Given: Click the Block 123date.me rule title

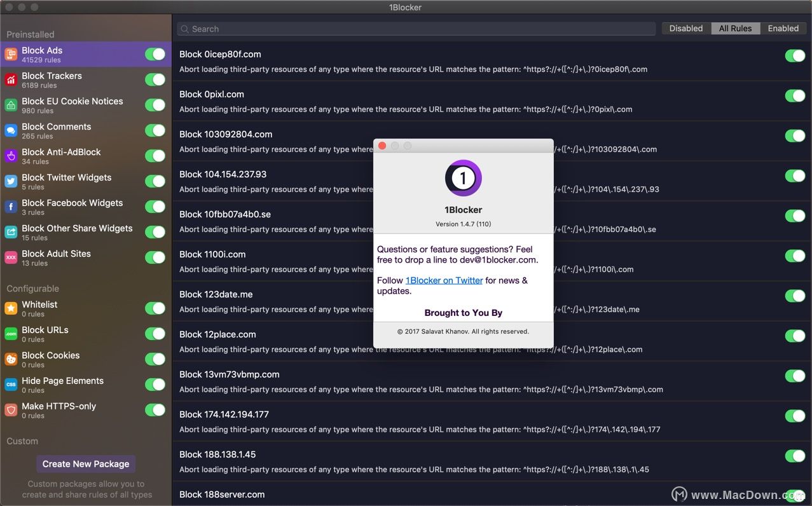Looking at the screenshot, I should tap(216, 294).
